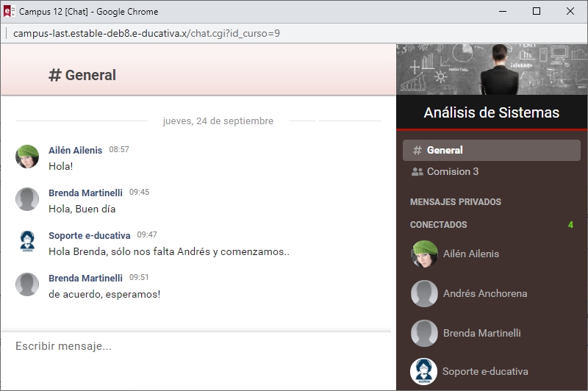Minimize the Chrome chat window
This screenshot has height=391, width=588.
pyautogui.click(x=503, y=11)
